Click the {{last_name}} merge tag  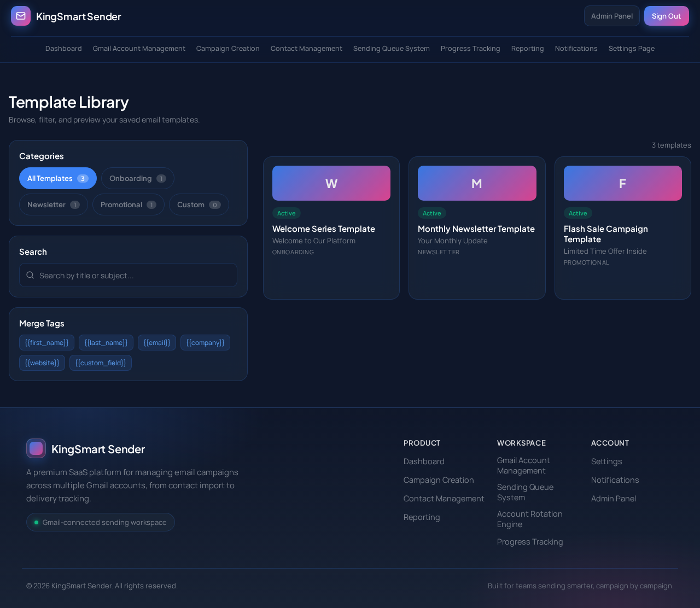[106, 342]
